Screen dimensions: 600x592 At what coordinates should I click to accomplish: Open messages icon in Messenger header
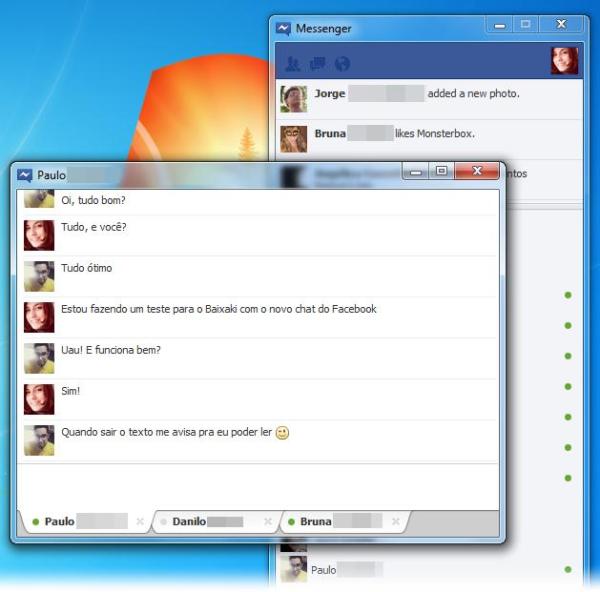click(317, 64)
